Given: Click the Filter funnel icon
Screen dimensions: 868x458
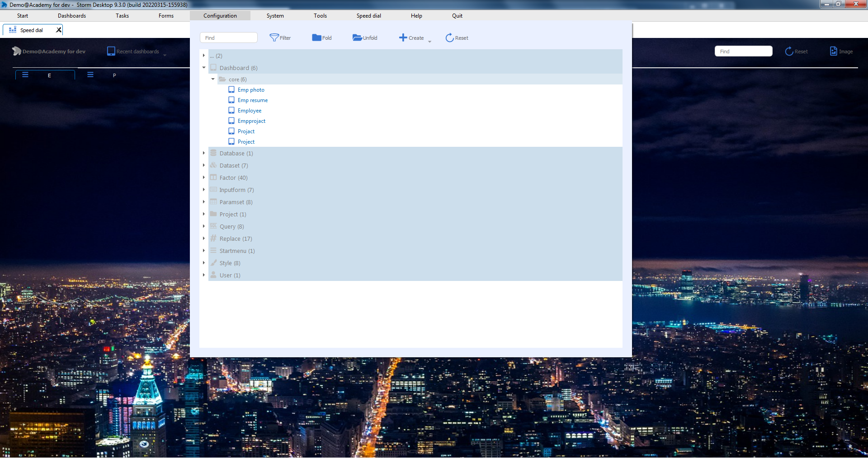Looking at the screenshot, I should pos(274,37).
